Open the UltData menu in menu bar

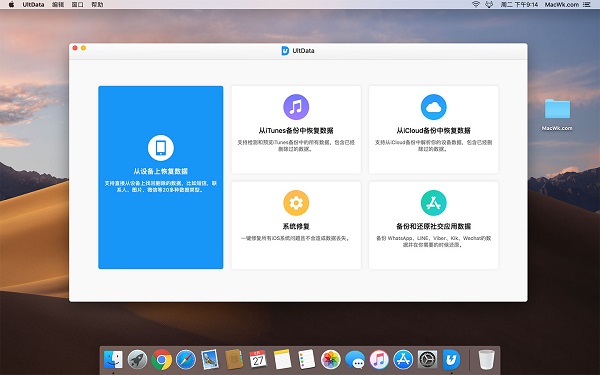click(x=33, y=5)
